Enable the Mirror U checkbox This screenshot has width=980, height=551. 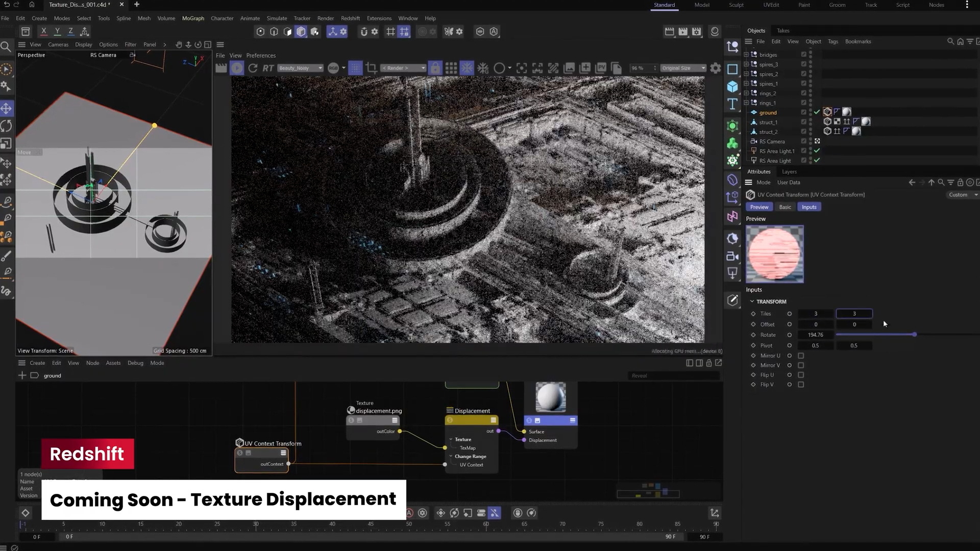click(x=801, y=356)
